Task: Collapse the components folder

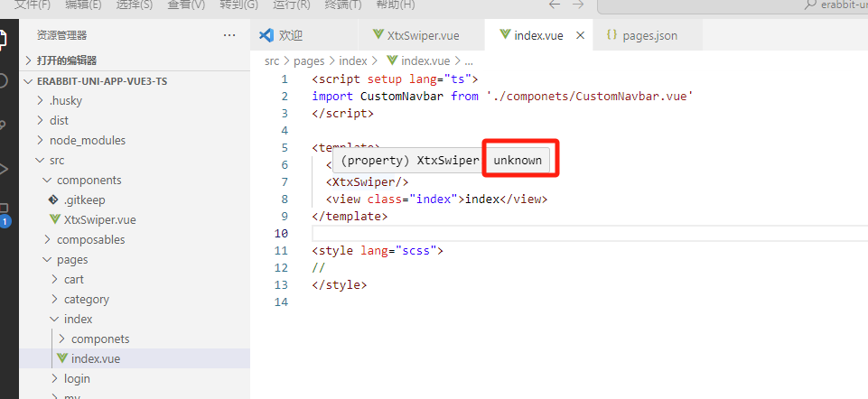Action: tap(135, 181)
